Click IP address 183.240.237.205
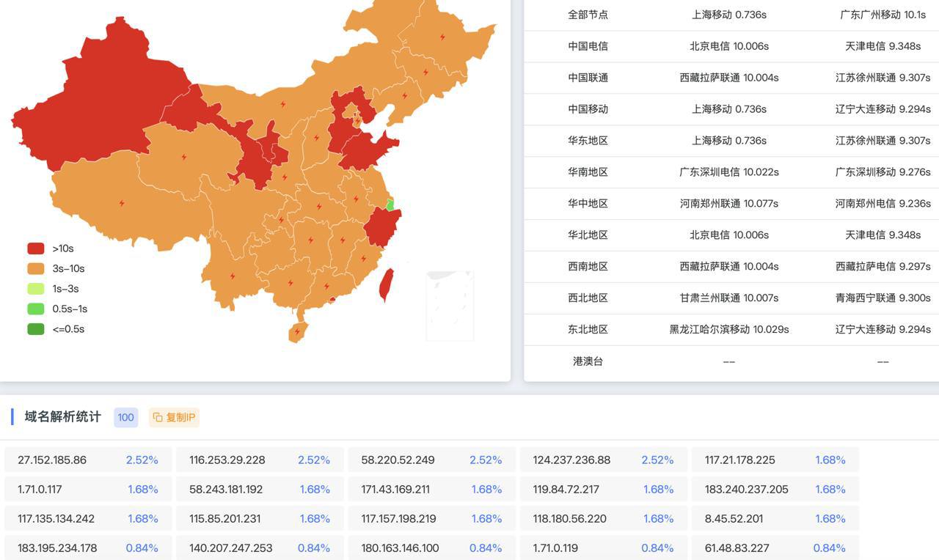 pyautogui.click(x=747, y=490)
